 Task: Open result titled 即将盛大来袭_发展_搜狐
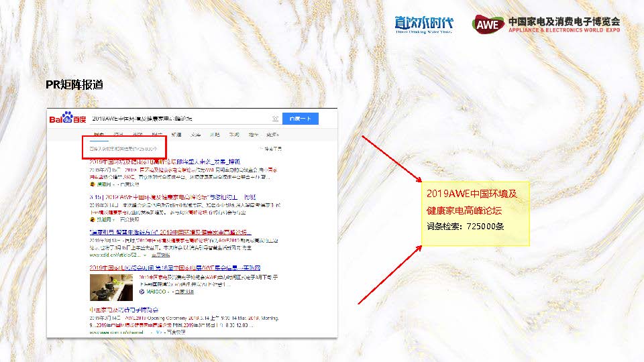tap(165, 162)
